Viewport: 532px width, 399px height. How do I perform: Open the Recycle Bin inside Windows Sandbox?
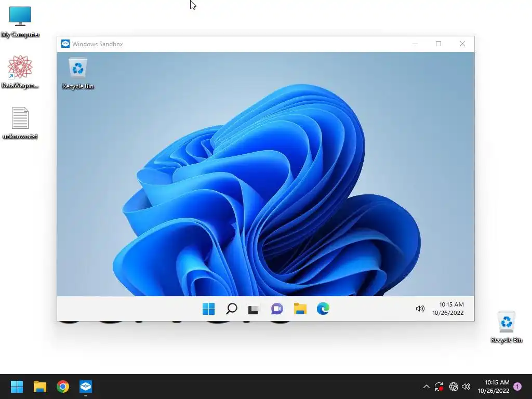78,74
